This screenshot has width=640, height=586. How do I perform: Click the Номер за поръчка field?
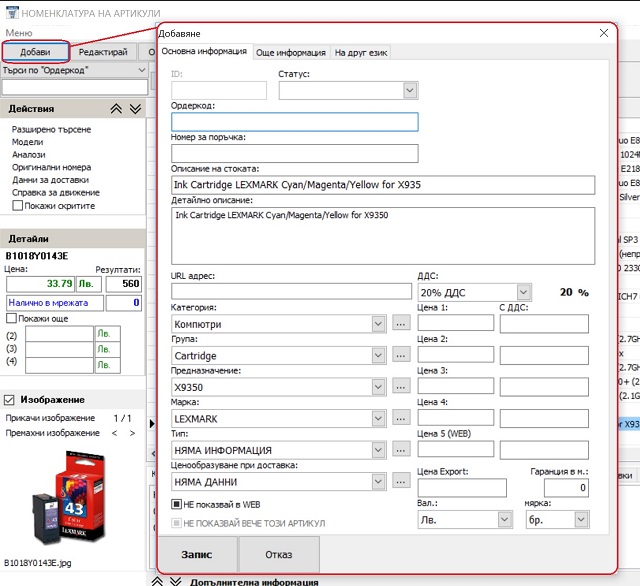(x=295, y=153)
